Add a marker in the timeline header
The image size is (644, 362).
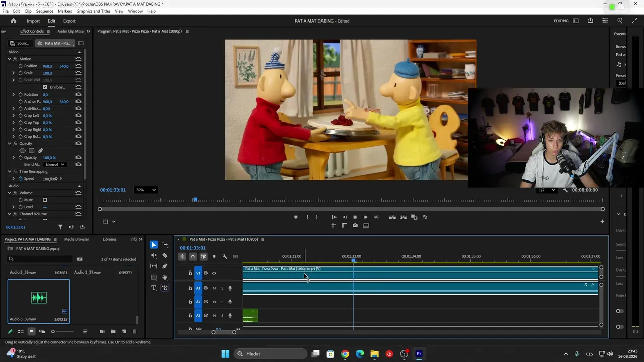pyautogui.click(x=214, y=257)
